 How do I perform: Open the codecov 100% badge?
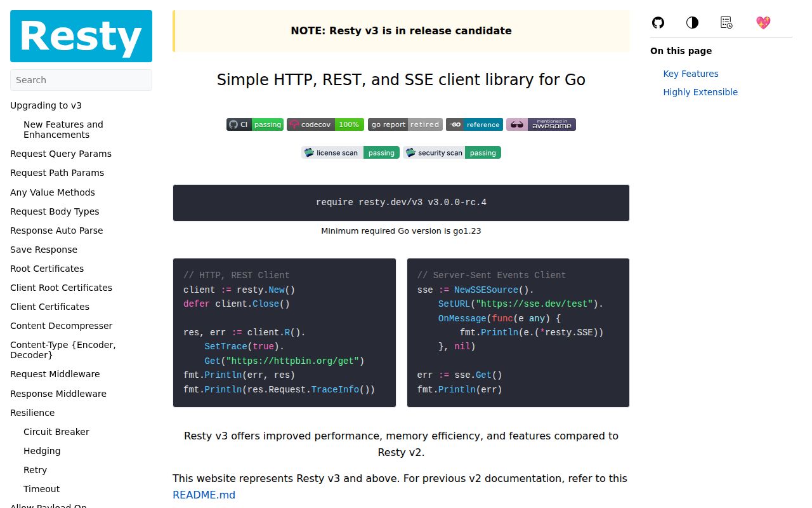pos(325,124)
